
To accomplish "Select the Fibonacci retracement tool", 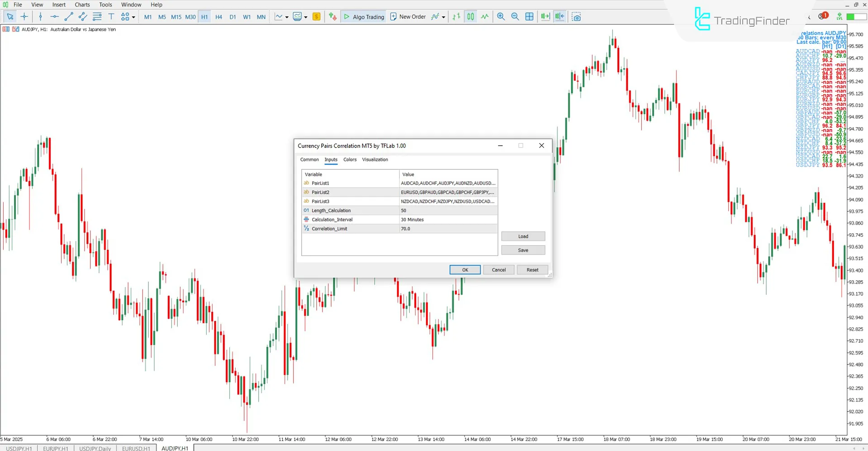I will 97,16.
